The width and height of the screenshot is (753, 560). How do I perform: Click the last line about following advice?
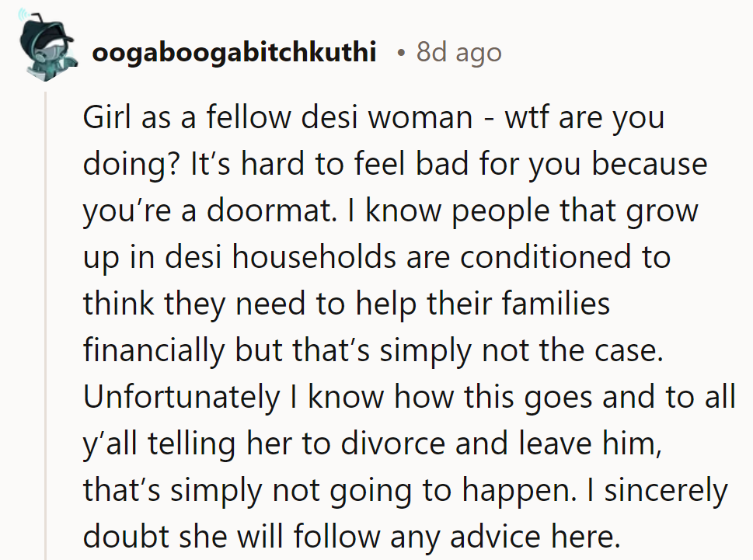tap(351, 536)
